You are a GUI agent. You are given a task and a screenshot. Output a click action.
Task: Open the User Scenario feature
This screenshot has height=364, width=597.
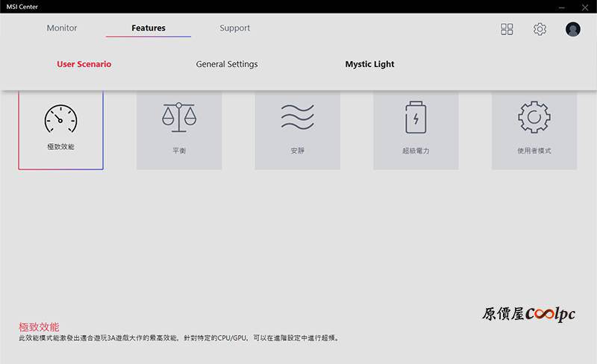[x=84, y=64]
